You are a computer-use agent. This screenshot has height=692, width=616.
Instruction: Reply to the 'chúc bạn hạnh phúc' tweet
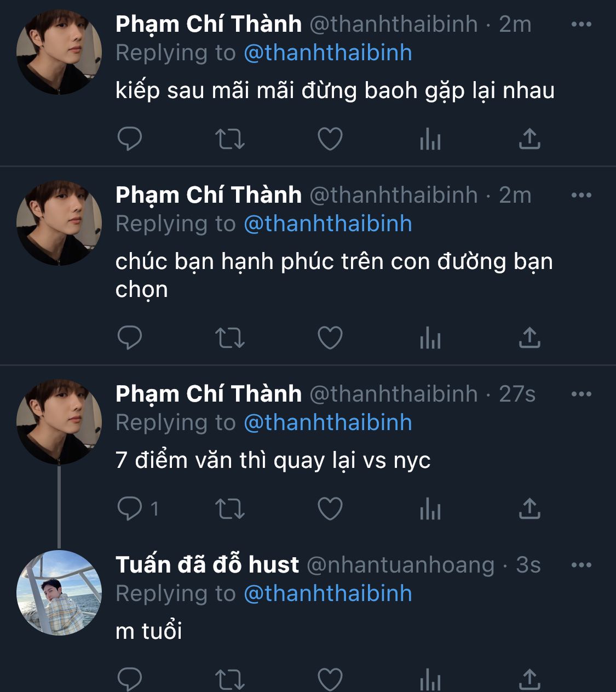pyautogui.click(x=130, y=338)
